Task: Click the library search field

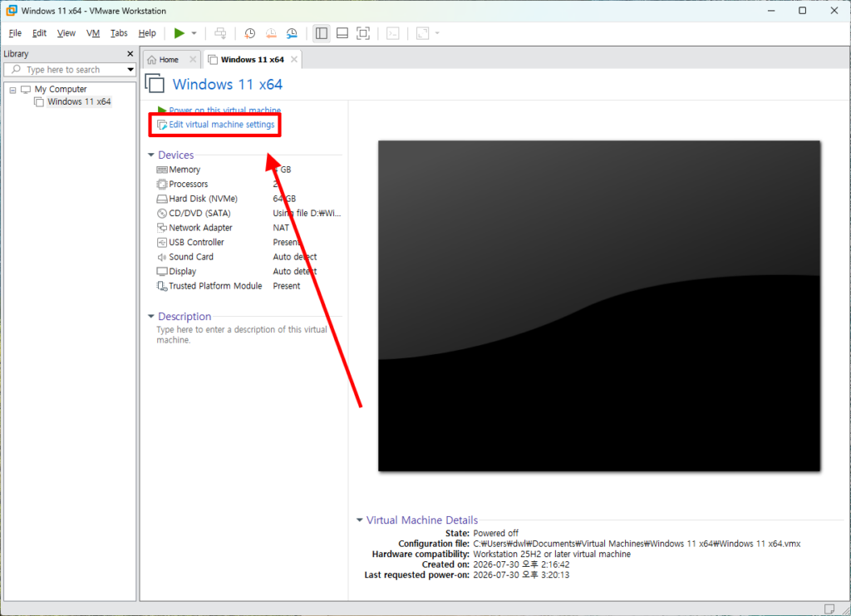Action: (70, 70)
